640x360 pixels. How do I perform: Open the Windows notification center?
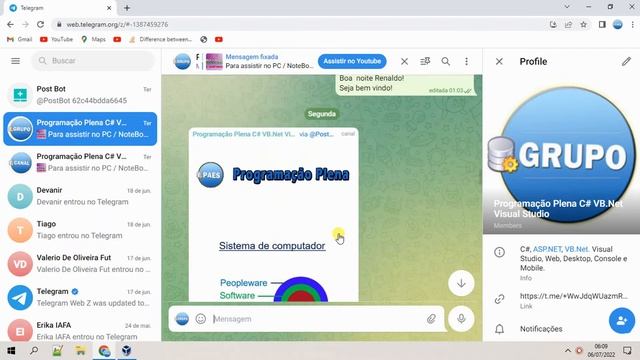click(627, 351)
